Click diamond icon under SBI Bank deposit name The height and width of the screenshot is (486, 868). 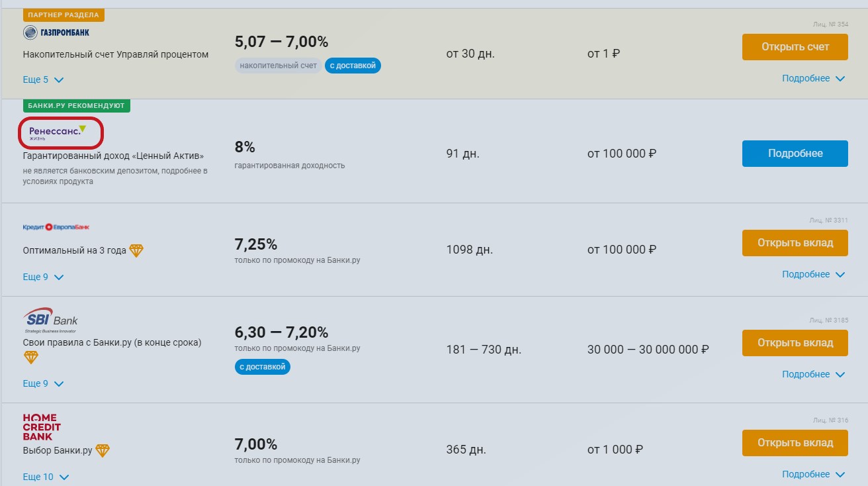pos(30,358)
